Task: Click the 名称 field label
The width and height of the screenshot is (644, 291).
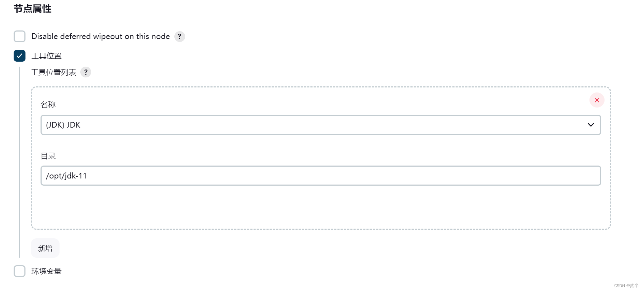Action: 48,104
